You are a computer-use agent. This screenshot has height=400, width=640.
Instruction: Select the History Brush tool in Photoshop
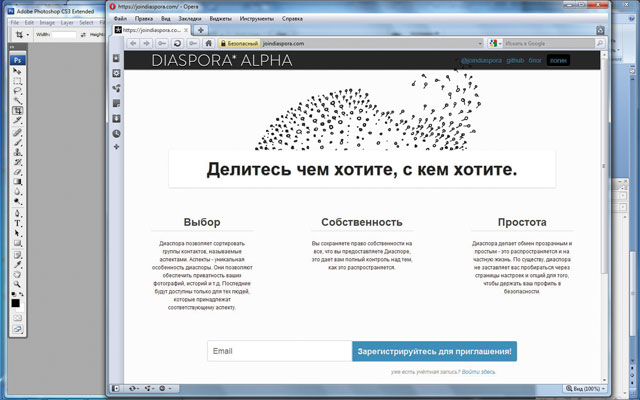click(17, 162)
